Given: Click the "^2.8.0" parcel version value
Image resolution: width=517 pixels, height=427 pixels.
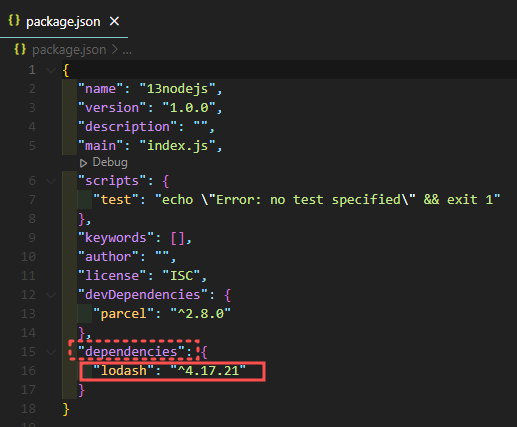Looking at the screenshot, I should (x=200, y=314).
